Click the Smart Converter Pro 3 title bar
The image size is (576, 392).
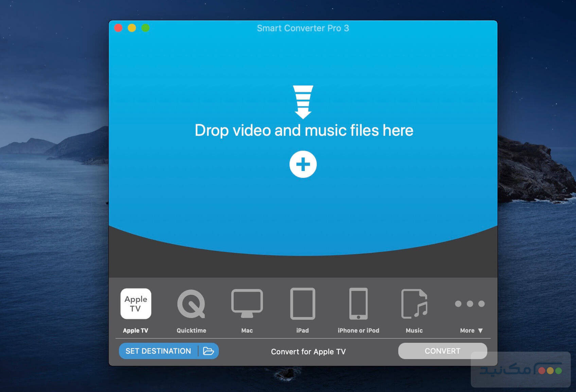pos(303,28)
